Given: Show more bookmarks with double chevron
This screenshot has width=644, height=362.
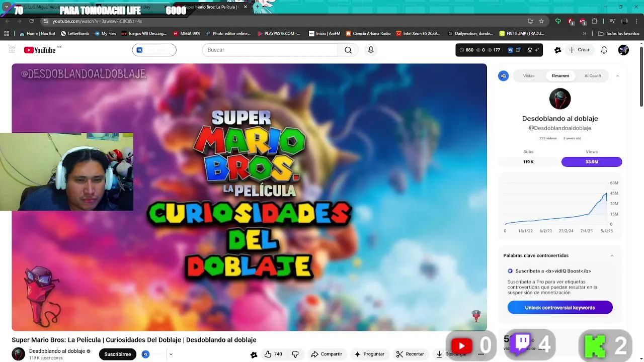Looking at the screenshot, I should [584, 34].
